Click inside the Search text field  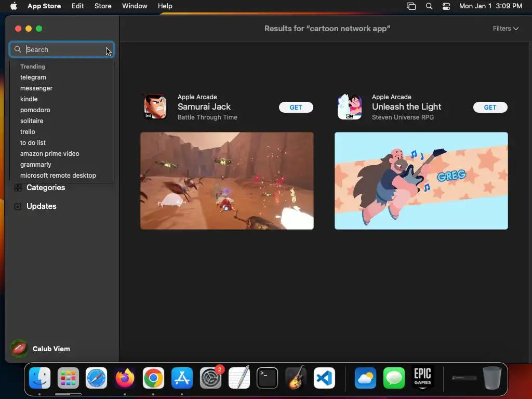pos(62,49)
